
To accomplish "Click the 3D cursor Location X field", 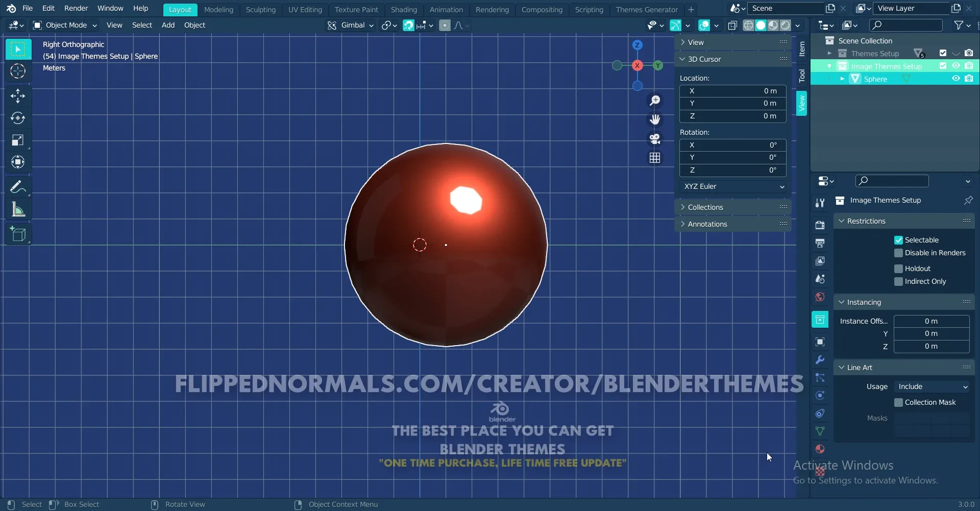I will coord(733,91).
